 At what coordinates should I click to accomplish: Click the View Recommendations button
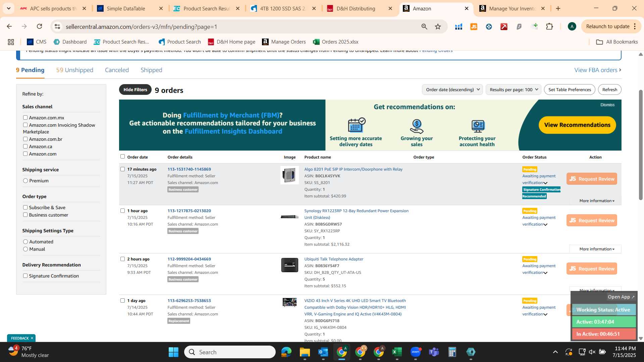tap(577, 125)
